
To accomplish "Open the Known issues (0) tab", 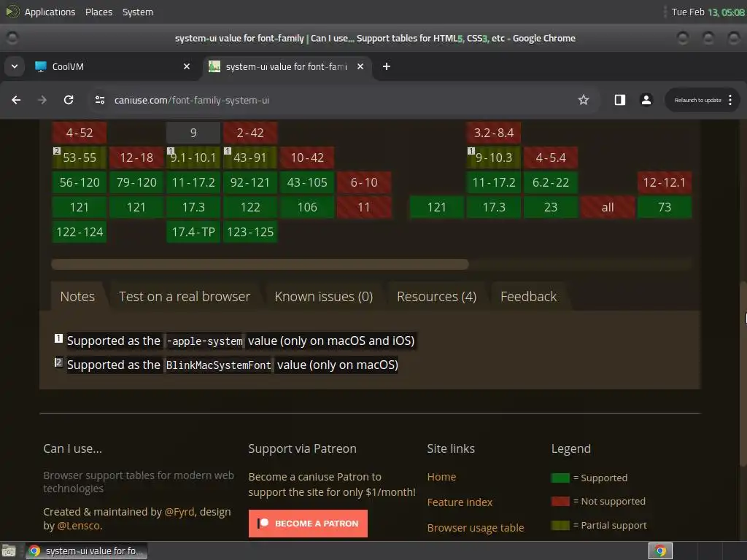I will (323, 297).
